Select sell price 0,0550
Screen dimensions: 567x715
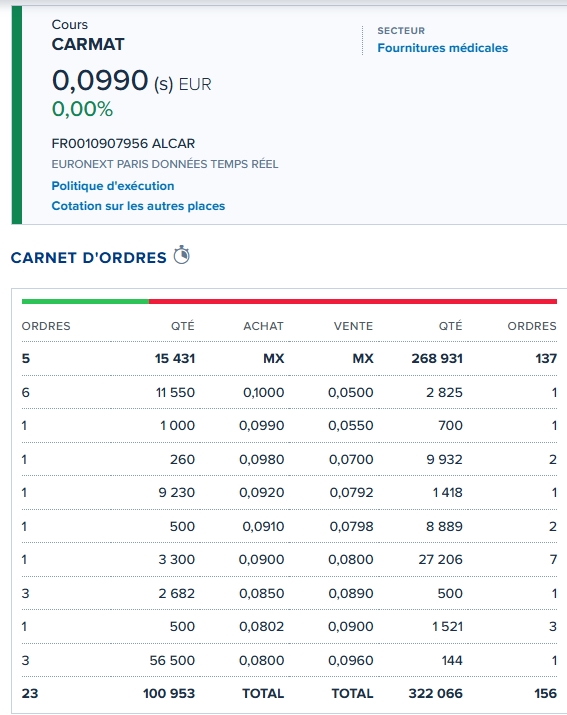pos(351,425)
